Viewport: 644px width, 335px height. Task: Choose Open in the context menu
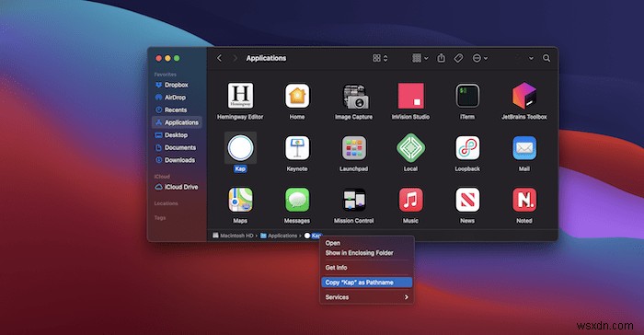pyautogui.click(x=366, y=243)
